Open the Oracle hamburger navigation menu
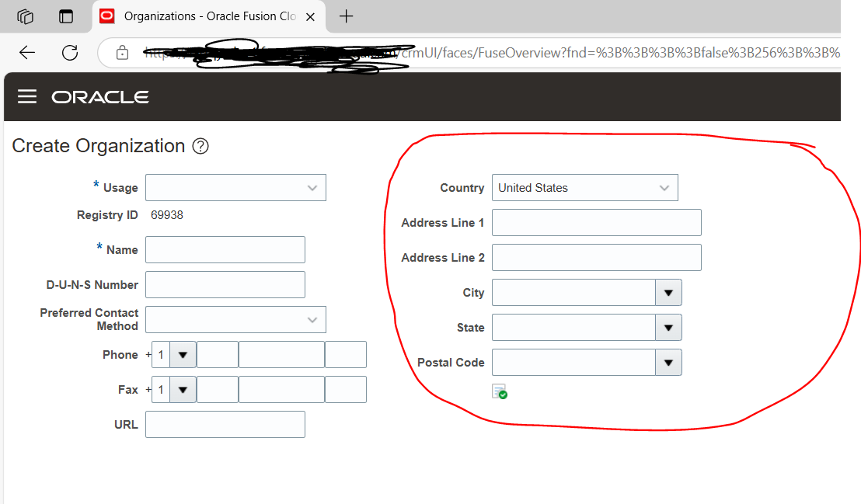Image resolution: width=861 pixels, height=504 pixels. coord(27,96)
